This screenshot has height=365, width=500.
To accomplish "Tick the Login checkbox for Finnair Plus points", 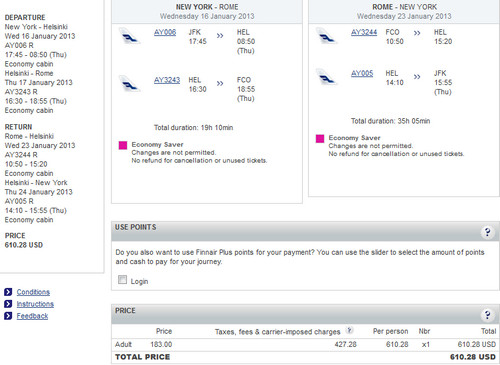I will click(x=122, y=280).
